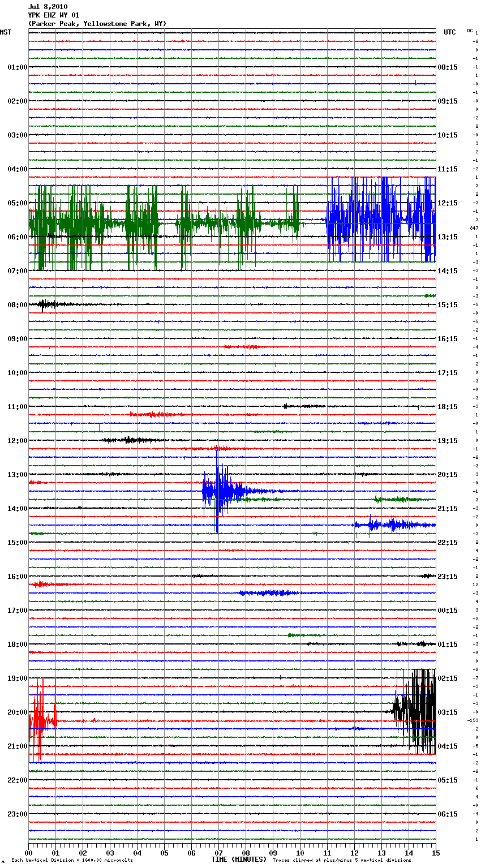Click the 09:15 UTC time label
The width and height of the screenshot is (481, 868).
pos(448,101)
